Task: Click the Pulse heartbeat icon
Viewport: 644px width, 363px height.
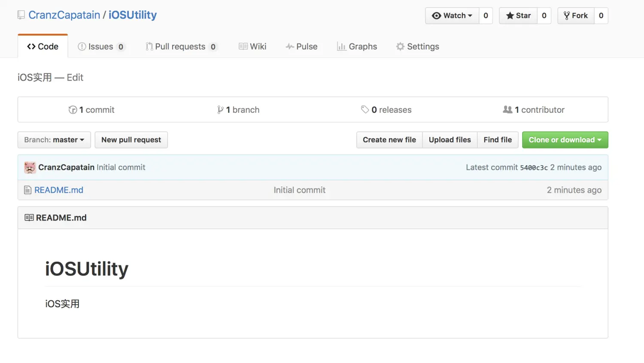Action: pos(290,46)
